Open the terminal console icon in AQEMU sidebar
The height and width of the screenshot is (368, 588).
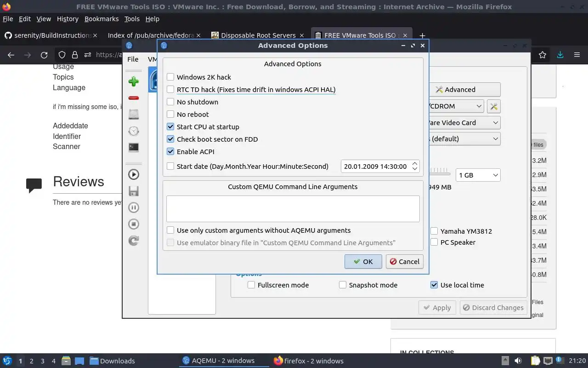134,147
